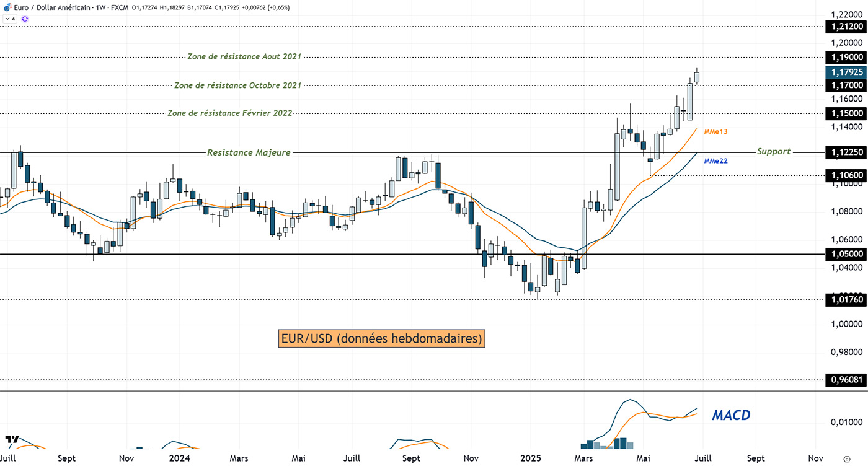Click the 2025 marker on time axis
The height and width of the screenshot is (469, 868).
click(531, 458)
